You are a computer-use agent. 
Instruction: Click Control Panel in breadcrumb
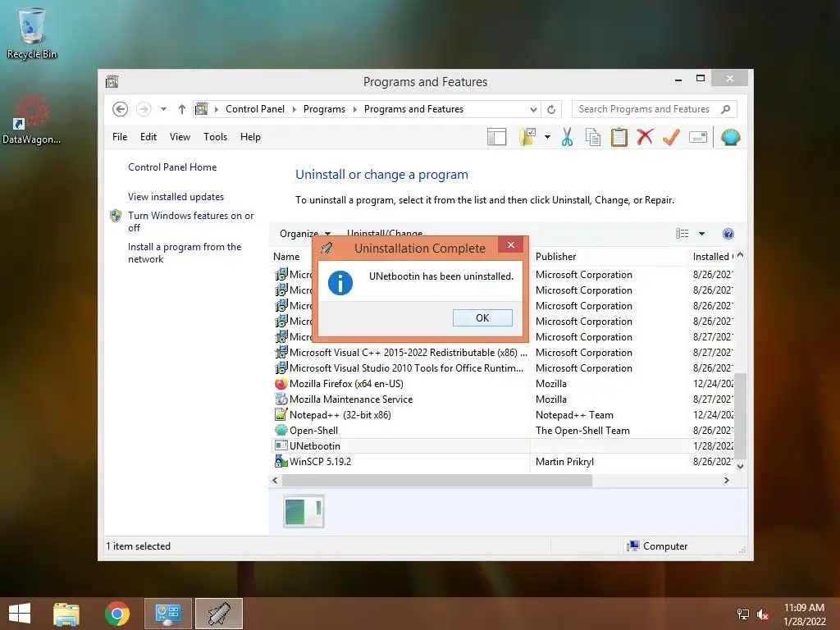[255, 109]
